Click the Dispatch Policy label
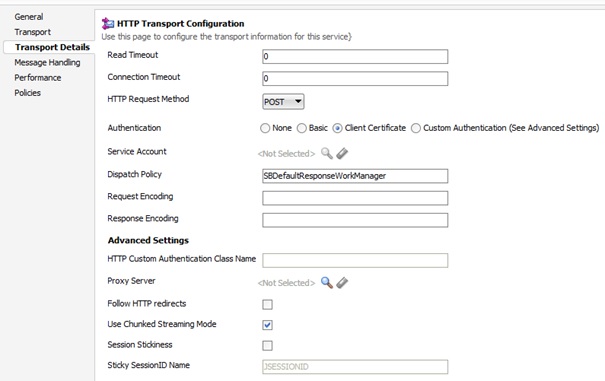The height and width of the screenshot is (381, 605). [x=134, y=174]
